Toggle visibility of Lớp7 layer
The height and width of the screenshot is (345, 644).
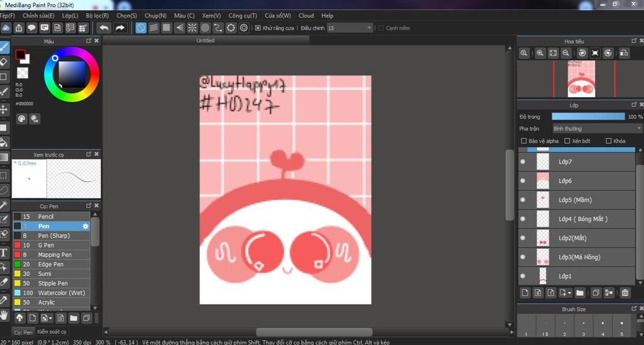(x=523, y=162)
